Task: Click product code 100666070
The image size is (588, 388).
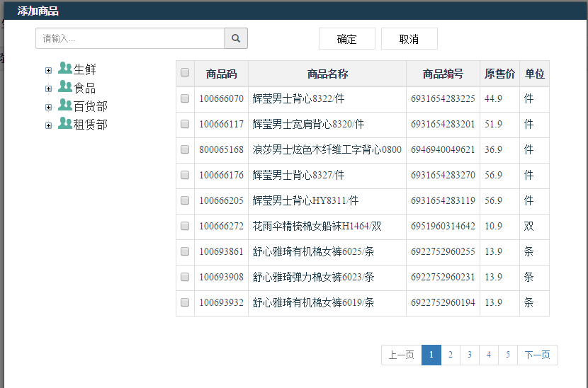Action: pyautogui.click(x=221, y=98)
